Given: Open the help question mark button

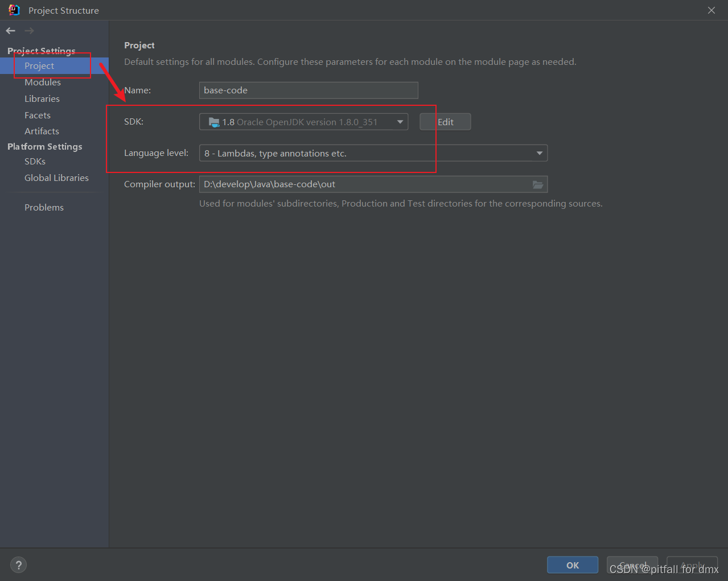Looking at the screenshot, I should click(x=19, y=565).
